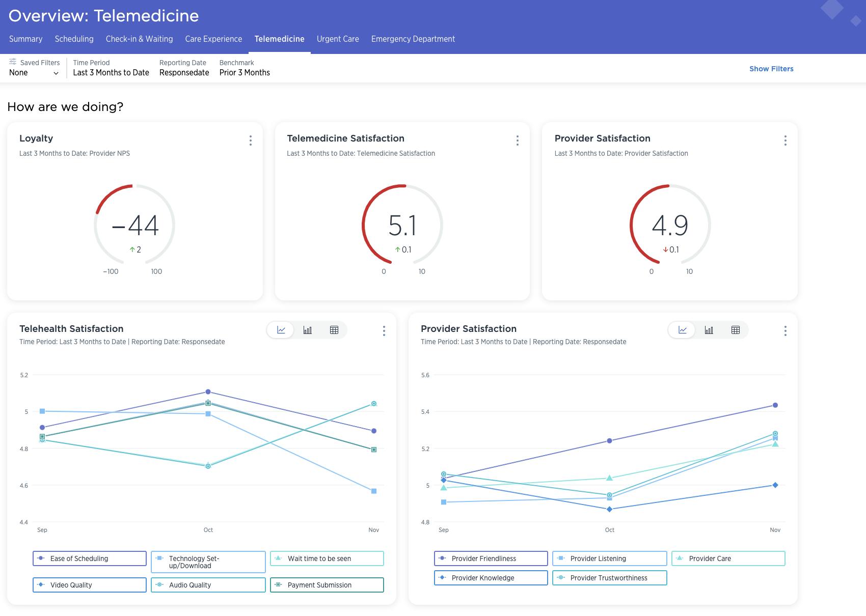Click the Ease of Scheduling October data point
Screen dimensions: 866x616
point(208,392)
